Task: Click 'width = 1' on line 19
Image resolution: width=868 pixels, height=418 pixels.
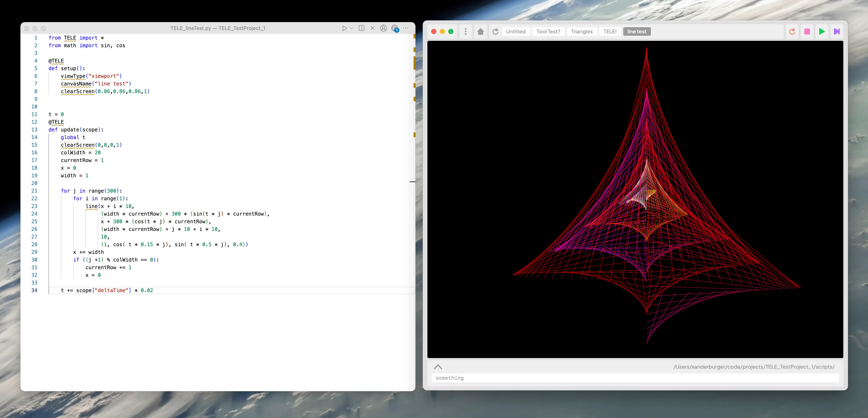Action: tap(75, 175)
